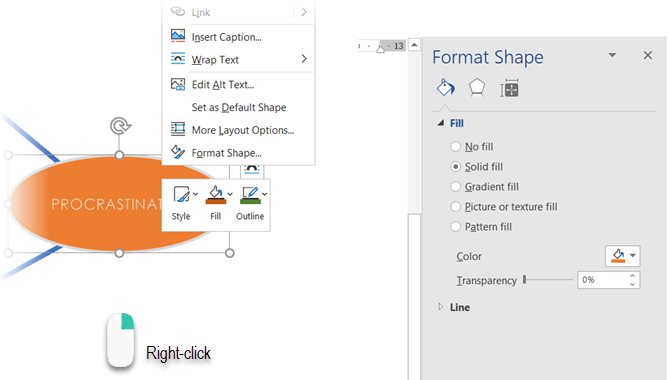Select Pattern fill option
The image size is (670, 380).
481,227
